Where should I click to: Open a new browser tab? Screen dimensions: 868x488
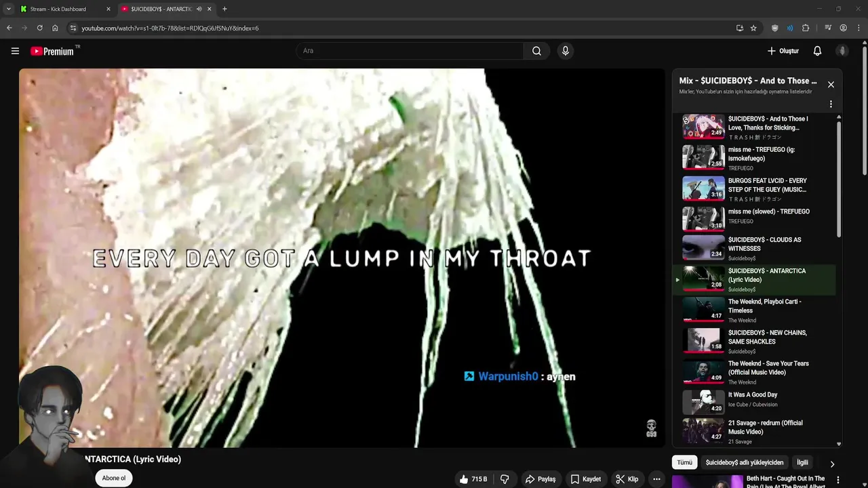pyautogui.click(x=224, y=9)
